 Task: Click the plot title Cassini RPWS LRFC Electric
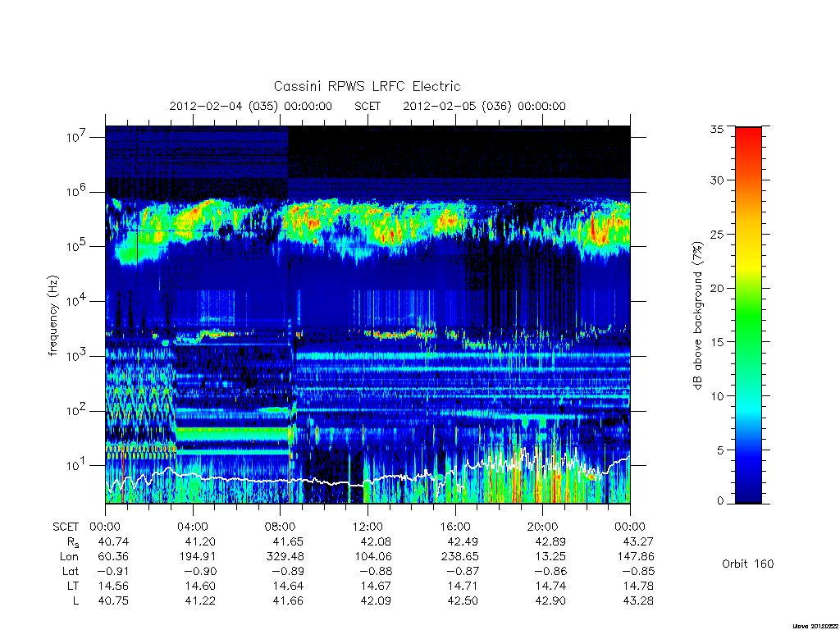point(367,86)
